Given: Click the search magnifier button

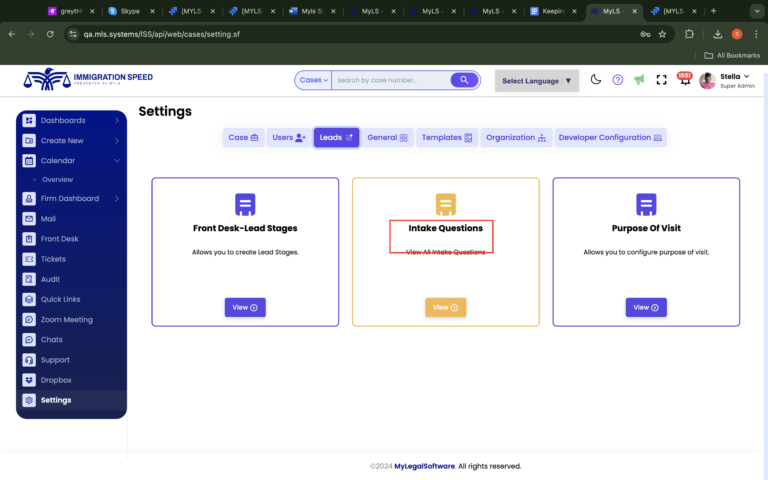Looking at the screenshot, I should [464, 80].
